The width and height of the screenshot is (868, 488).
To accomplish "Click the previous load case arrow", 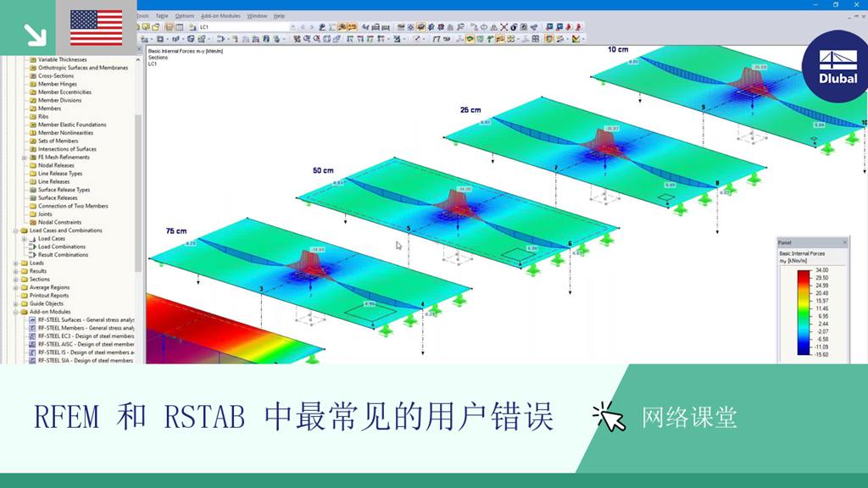I will [303, 26].
